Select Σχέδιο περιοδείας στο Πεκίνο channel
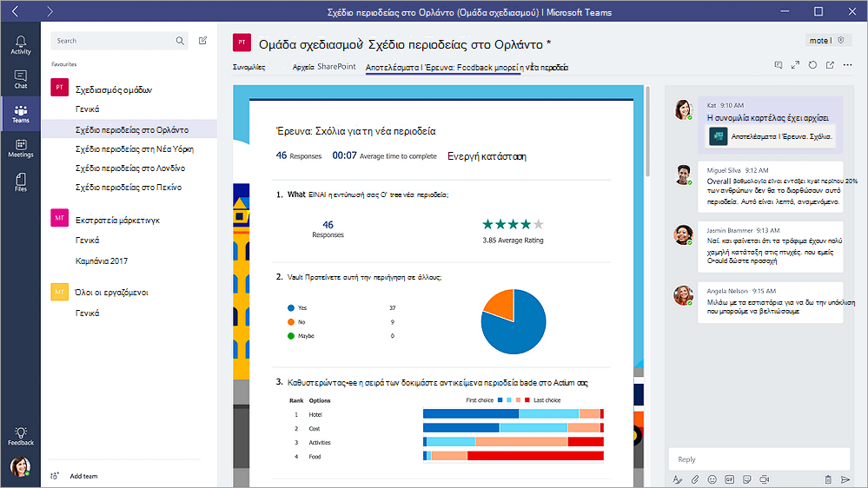Screen dimensions: 868x488 click(x=129, y=187)
